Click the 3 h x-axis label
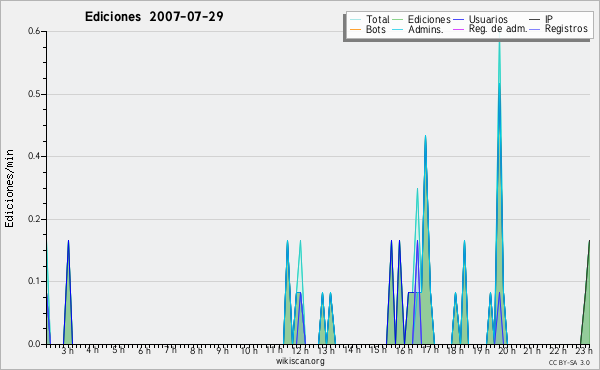The image size is (600, 370). point(68,350)
